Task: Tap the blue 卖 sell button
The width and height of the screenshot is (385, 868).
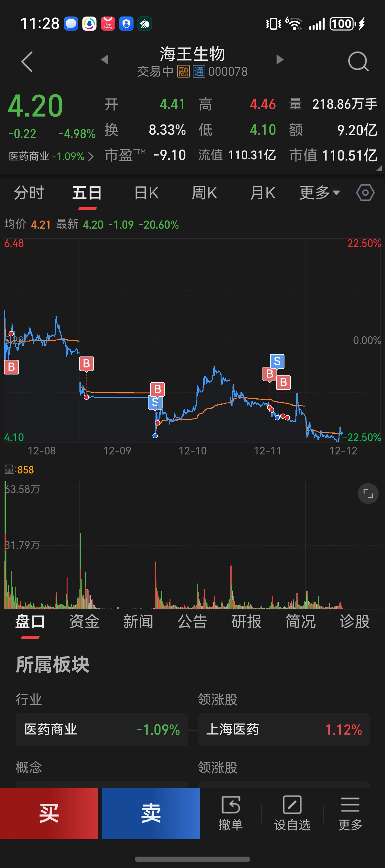Action: (x=151, y=813)
